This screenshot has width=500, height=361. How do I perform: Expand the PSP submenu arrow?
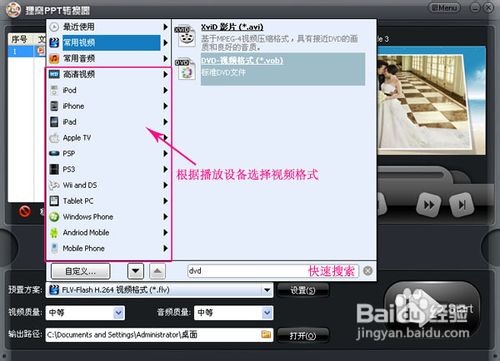click(165, 153)
